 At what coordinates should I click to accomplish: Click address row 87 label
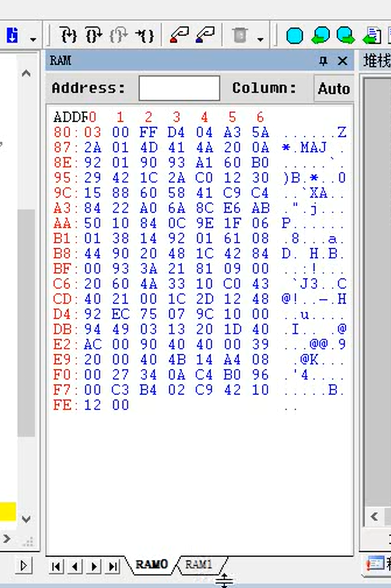point(62,147)
